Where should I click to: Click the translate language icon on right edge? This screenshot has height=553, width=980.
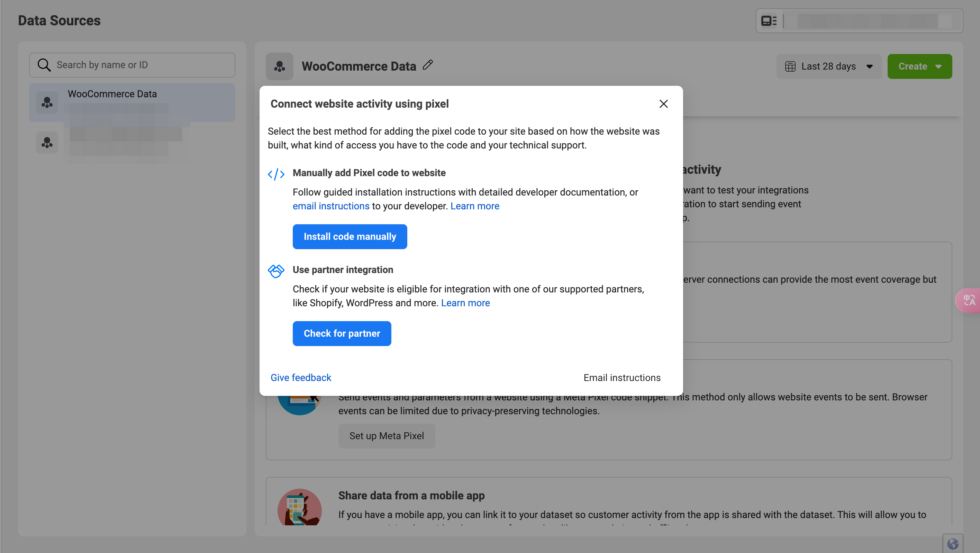[x=969, y=300]
